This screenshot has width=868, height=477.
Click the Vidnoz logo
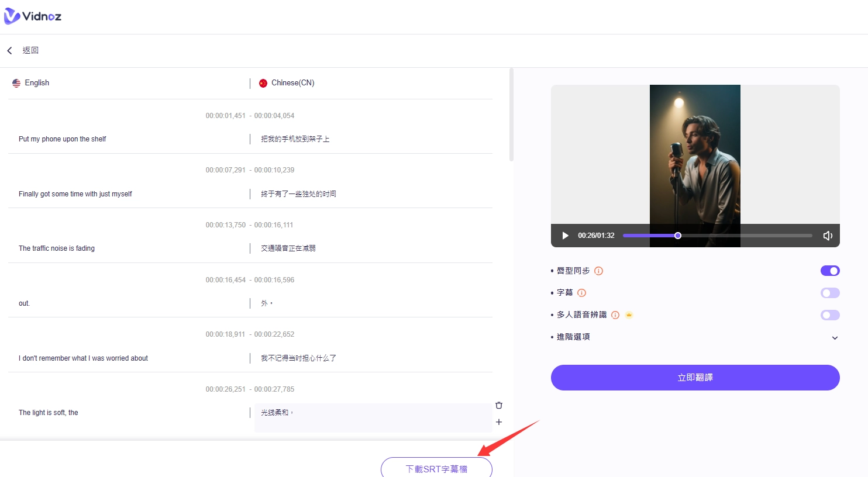[x=33, y=16]
